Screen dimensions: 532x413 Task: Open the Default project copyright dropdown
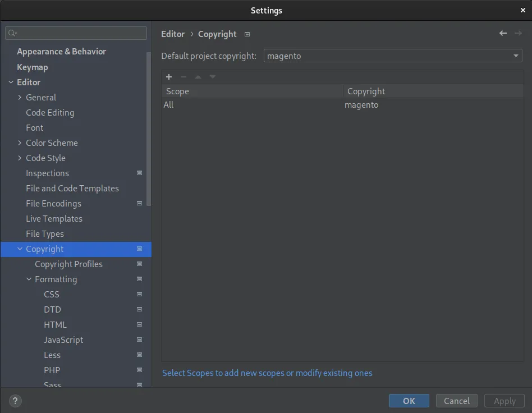tap(515, 56)
